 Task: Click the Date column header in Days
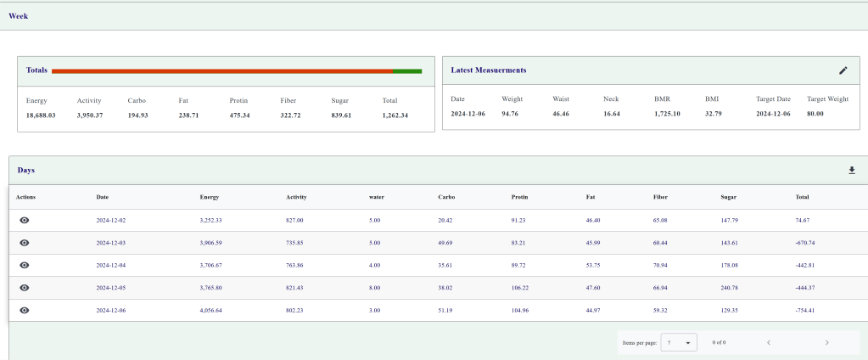tap(103, 197)
